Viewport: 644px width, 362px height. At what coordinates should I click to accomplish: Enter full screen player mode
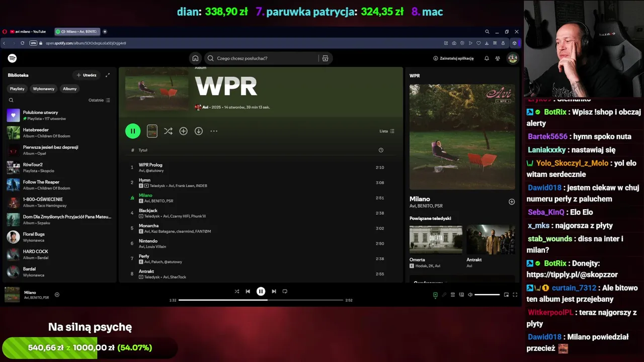tap(515, 295)
